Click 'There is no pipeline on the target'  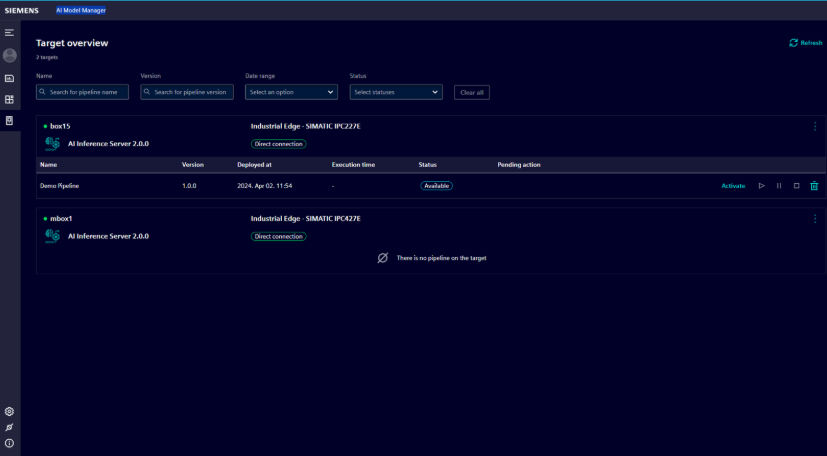pyautogui.click(x=441, y=258)
